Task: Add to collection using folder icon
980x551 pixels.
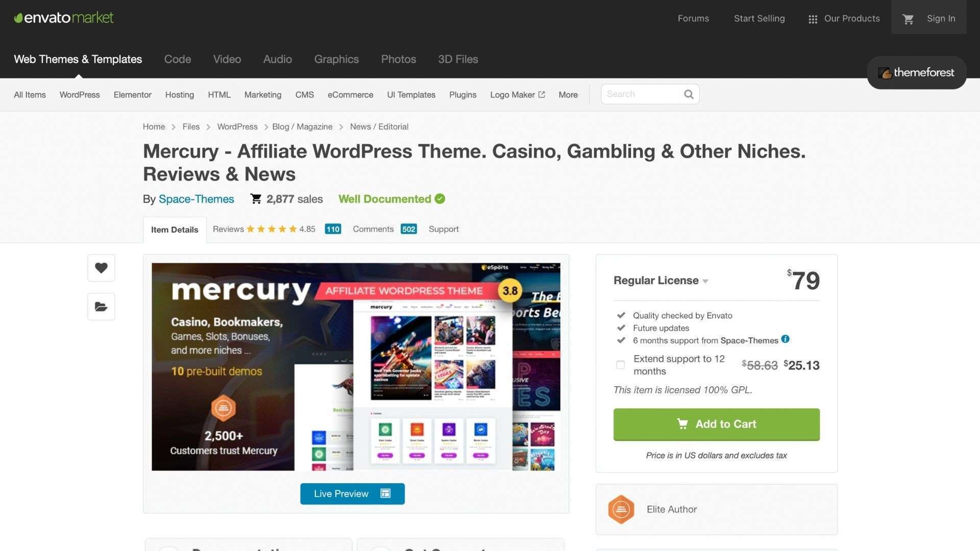Action: coord(101,307)
